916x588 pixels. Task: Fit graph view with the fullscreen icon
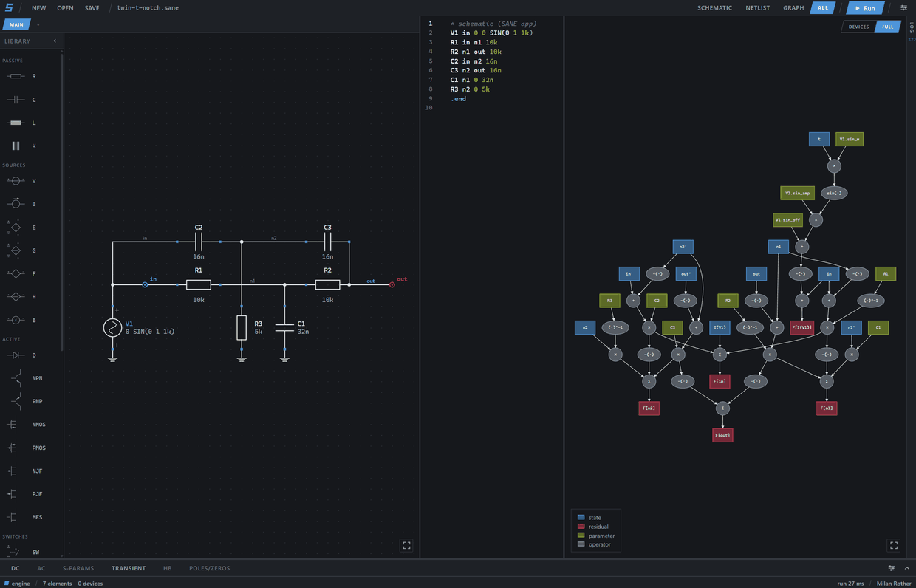click(894, 545)
